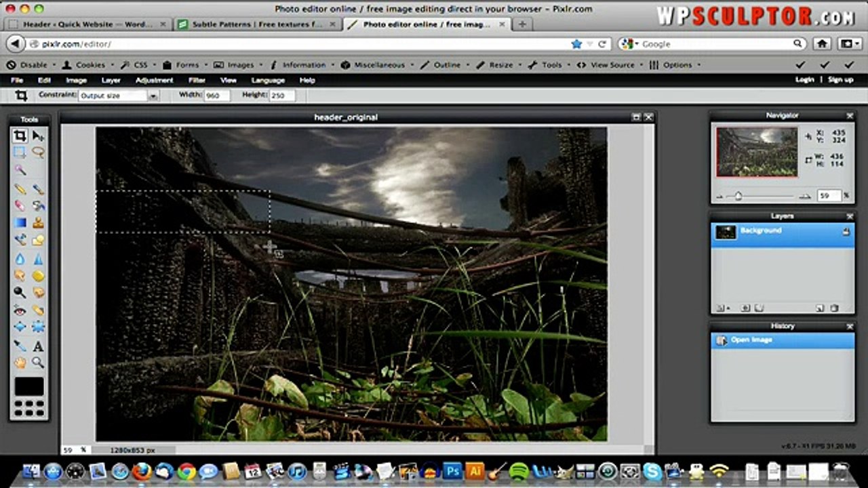This screenshot has height=488, width=868.
Task: Click the Sign up link
Action: click(x=840, y=80)
